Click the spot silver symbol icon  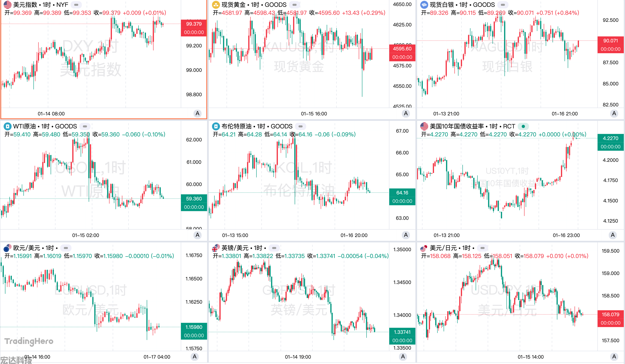[424, 5]
